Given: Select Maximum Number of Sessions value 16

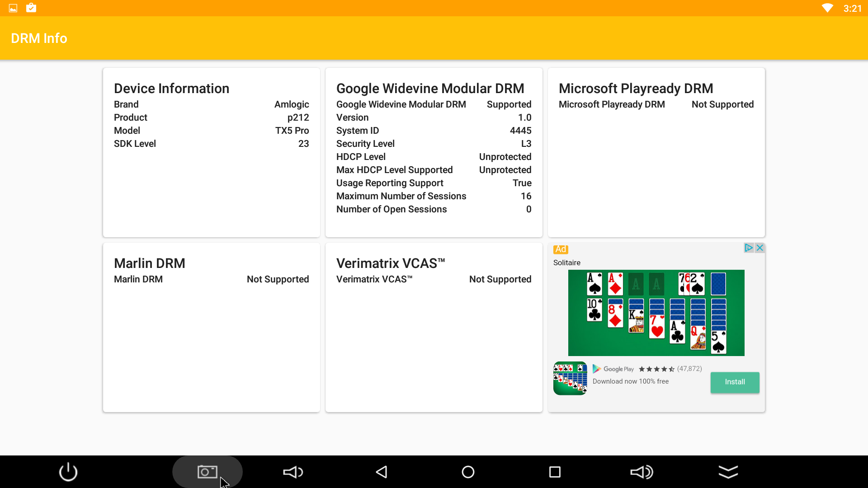Looking at the screenshot, I should 526,196.
